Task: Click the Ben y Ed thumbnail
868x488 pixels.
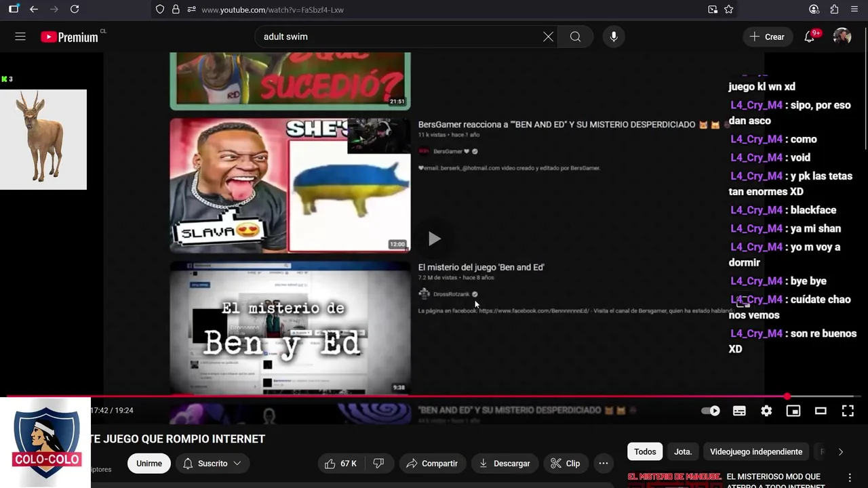Action: tap(290, 328)
